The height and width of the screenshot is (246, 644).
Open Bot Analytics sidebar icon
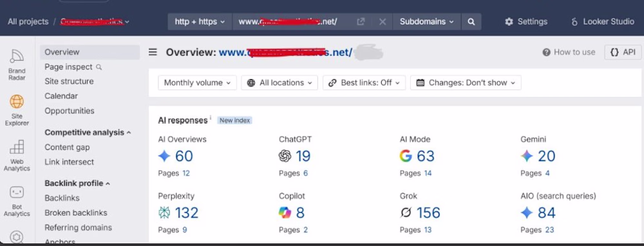[17, 201]
